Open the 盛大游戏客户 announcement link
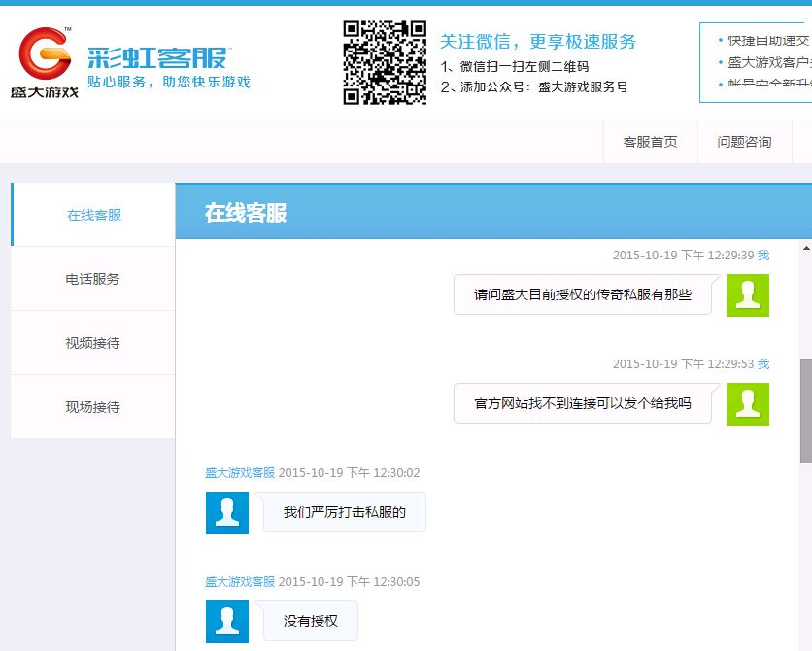This screenshot has width=812, height=651. pos(768,62)
